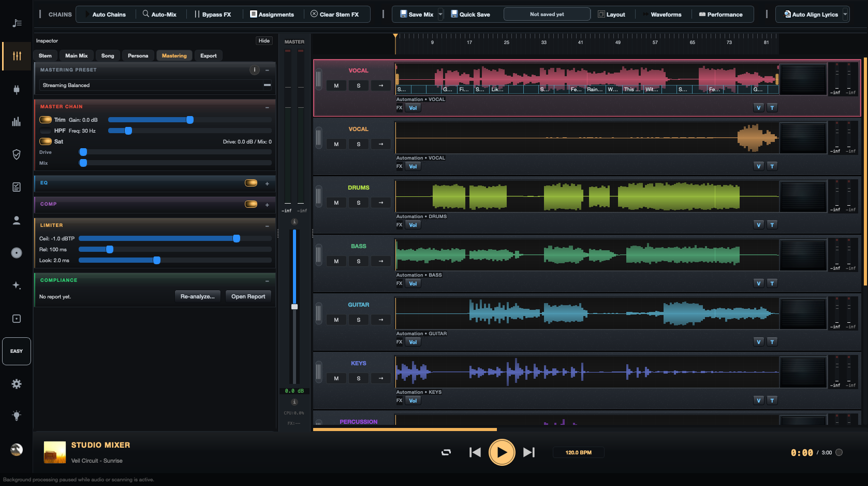Click the EASY mode button
The image size is (868, 486).
coord(17,351)
